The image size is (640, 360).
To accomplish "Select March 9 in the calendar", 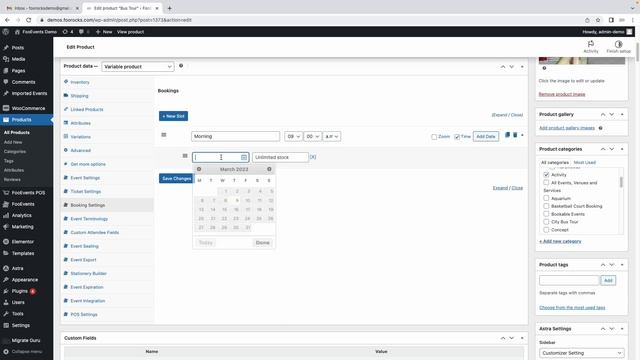I will (237, 200).
